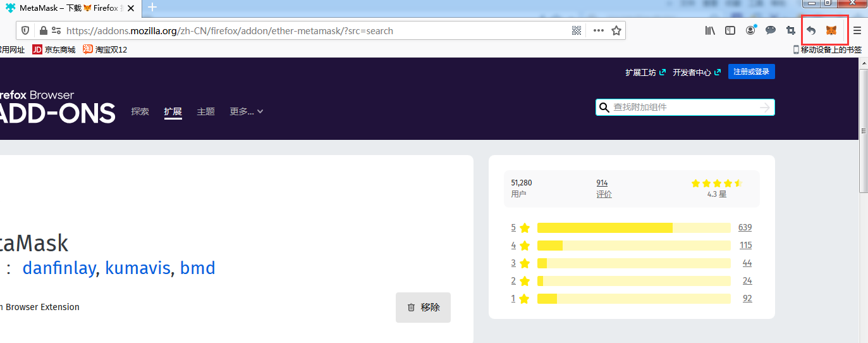
Task: Select the 主题 navigation tab
Action: pyautogui.click(x=205, y=111)
